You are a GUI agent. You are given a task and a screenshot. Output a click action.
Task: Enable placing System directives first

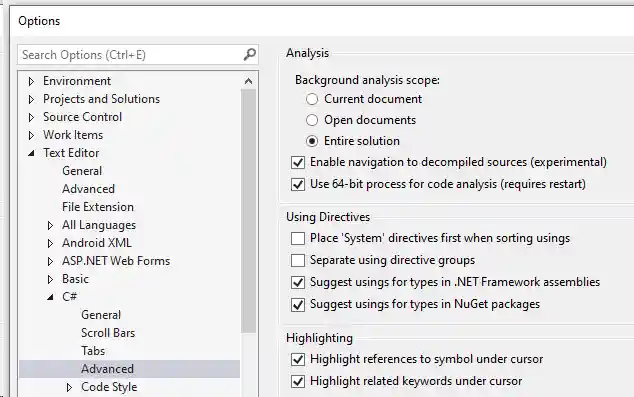point(298,239)
